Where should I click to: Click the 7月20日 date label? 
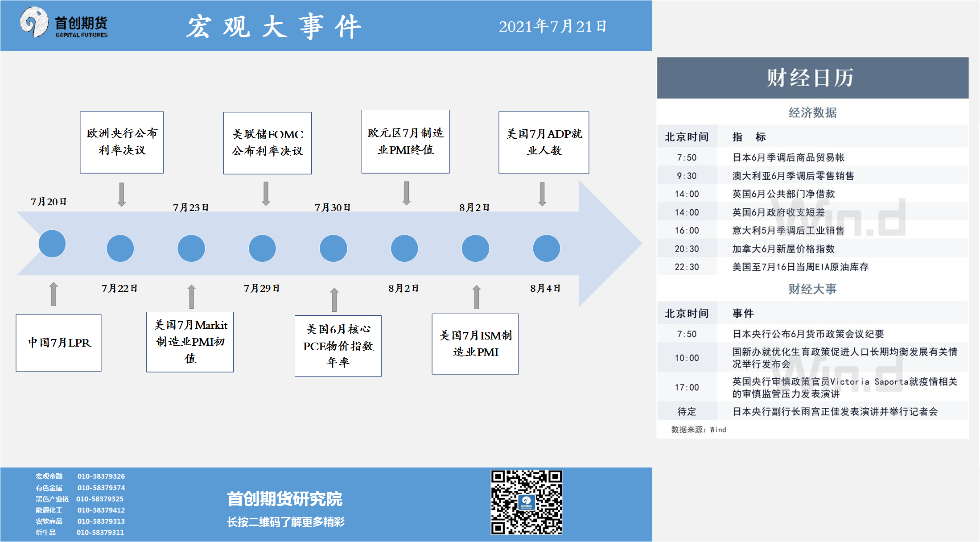pyautogui.click(x=49, y=202)
